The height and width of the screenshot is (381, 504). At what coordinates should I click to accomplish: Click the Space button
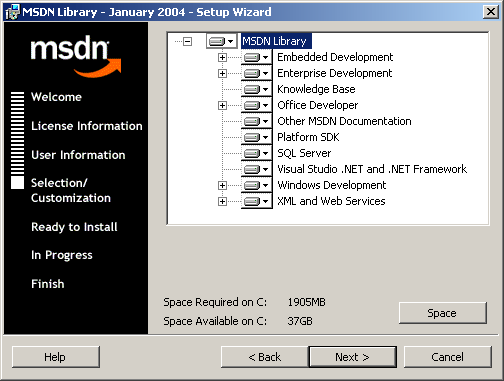pos(443,313)
